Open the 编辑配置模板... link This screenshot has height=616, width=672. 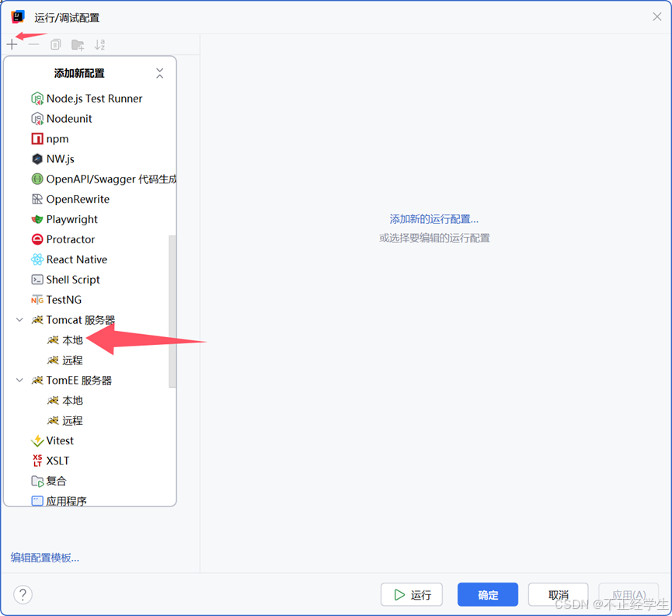click(45, 558)
